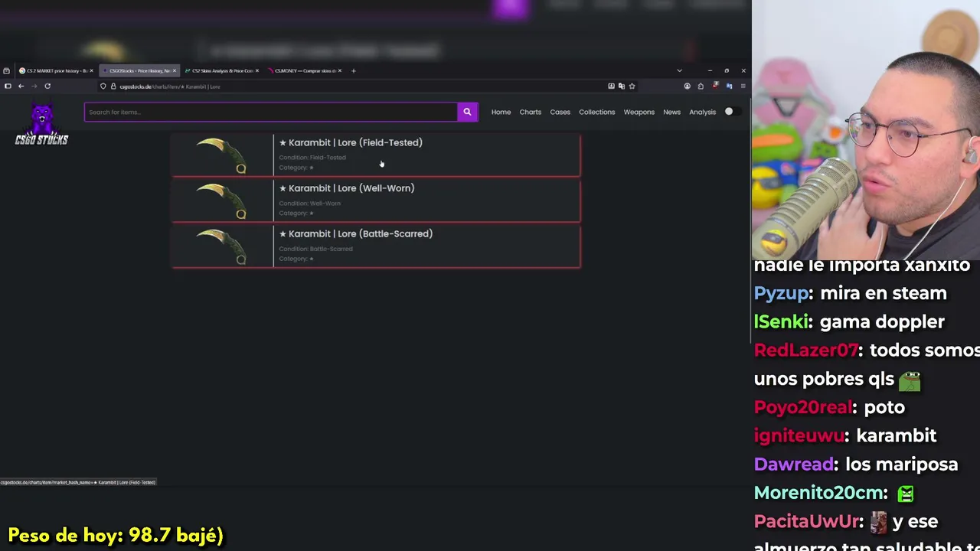The image size is (980, 551).
Task: Close the CS2 Skins Analysis tab
Action: [x=256, y=70]
